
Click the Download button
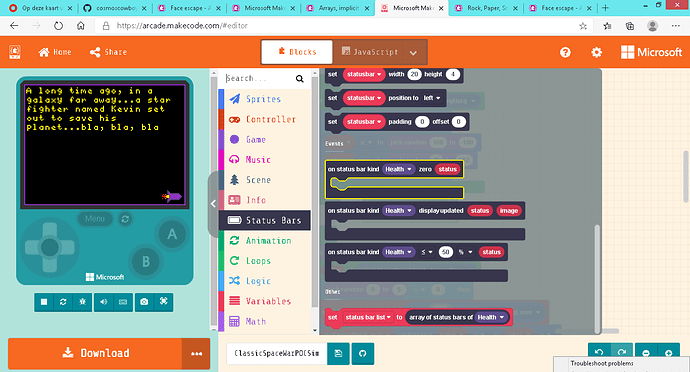tap(95, 354)
